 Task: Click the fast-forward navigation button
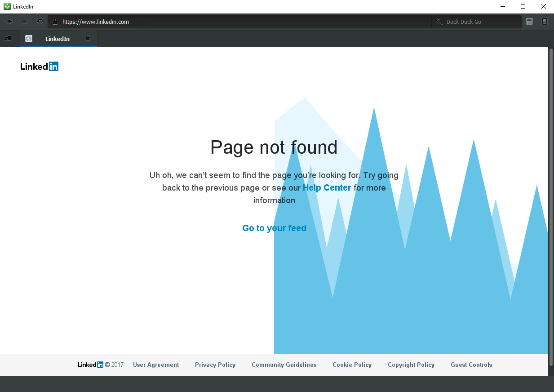click(25, 22)
